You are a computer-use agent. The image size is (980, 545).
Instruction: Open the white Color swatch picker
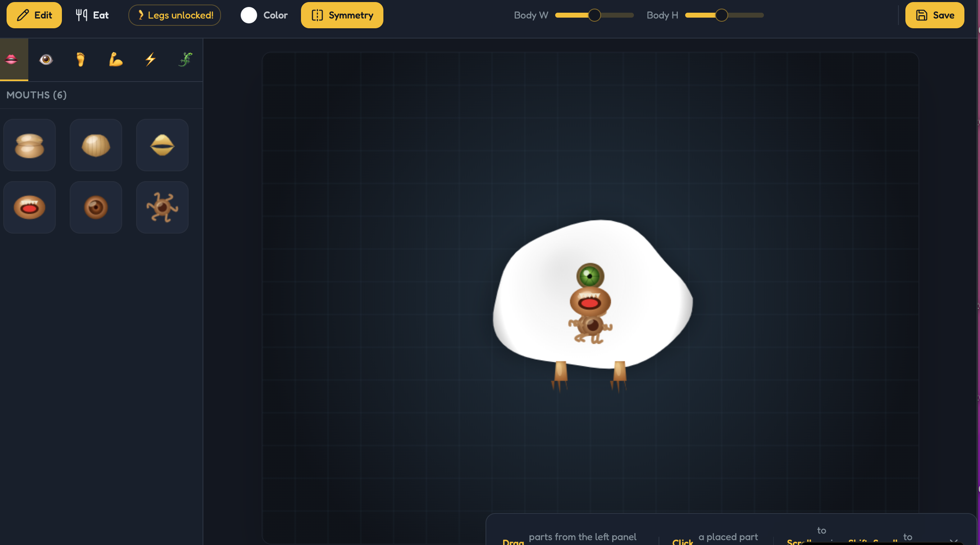pos(249,15)
